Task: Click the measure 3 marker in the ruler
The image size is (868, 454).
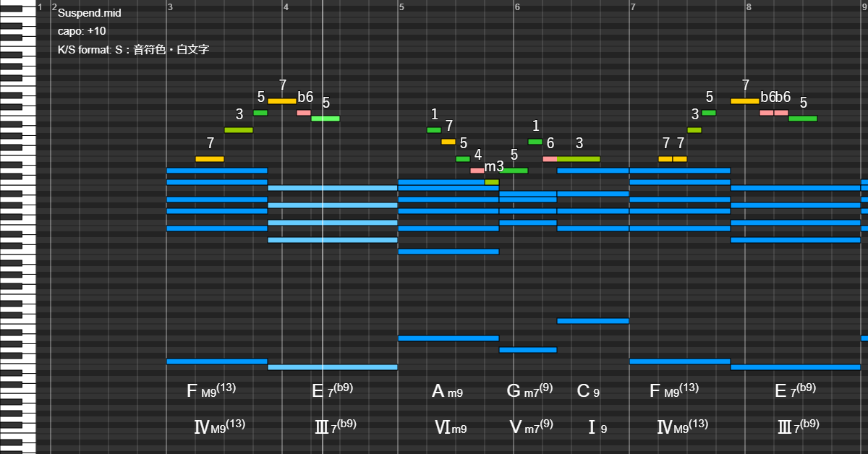Action: [x=170, y=7]
